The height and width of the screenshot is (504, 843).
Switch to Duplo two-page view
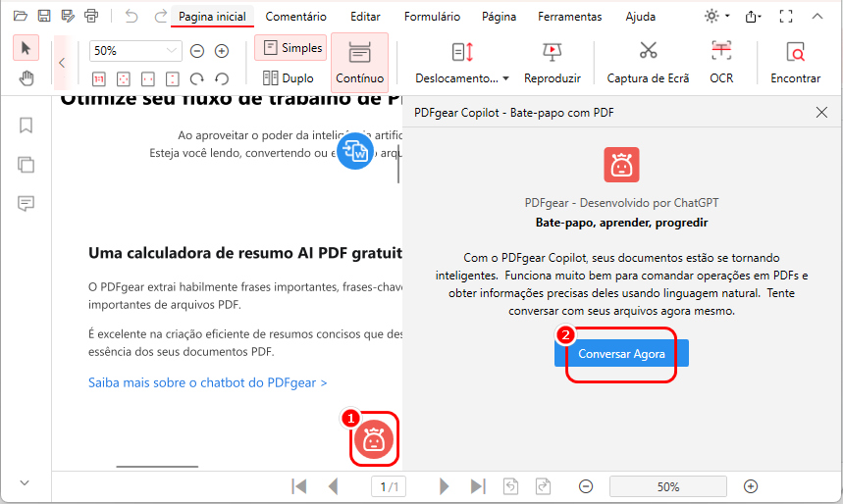pos(289,78)
